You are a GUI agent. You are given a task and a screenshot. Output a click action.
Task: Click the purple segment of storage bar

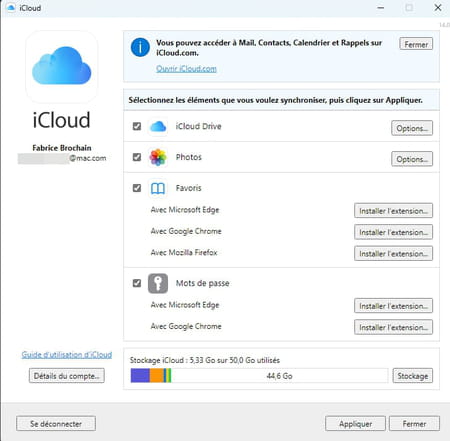[x=140, y=376]
